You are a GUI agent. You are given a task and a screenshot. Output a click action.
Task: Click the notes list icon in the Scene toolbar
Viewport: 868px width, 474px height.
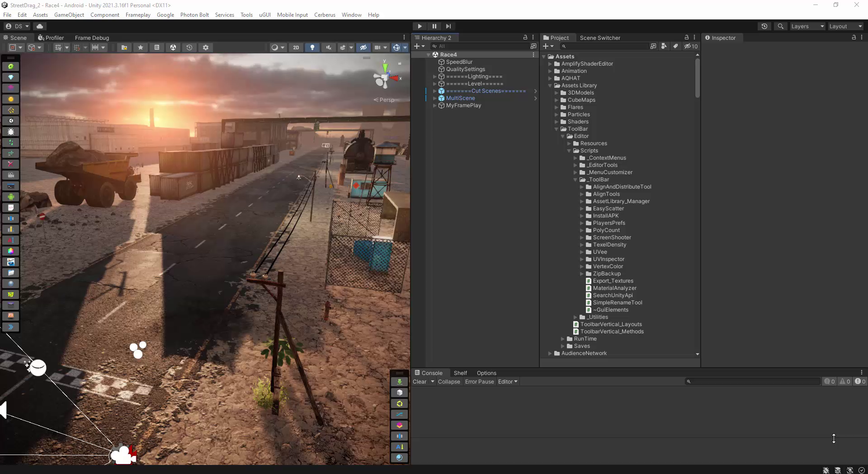[157, 47]
